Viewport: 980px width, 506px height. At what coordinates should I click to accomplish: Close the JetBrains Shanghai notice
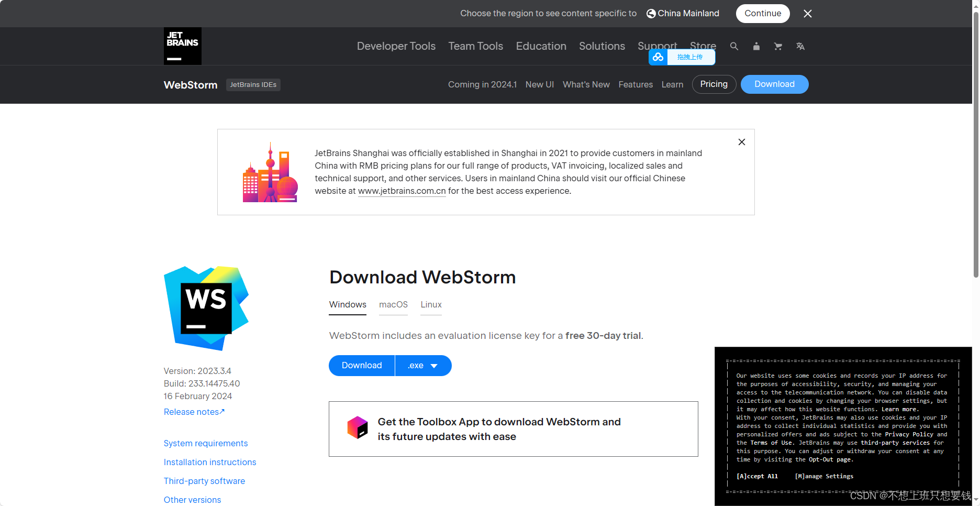click(742, 142)
